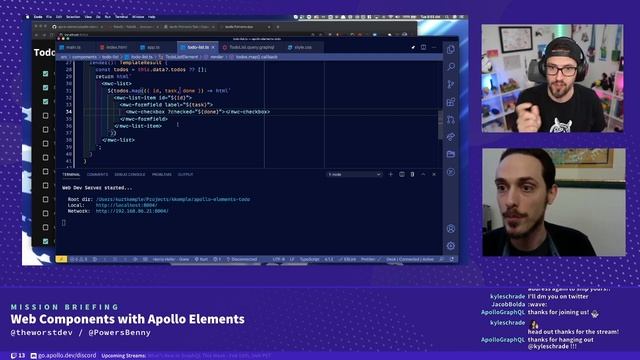640x360 pixels.
Task: Click the editor vertical scrollbar thumb
Action: coord(440,124)
